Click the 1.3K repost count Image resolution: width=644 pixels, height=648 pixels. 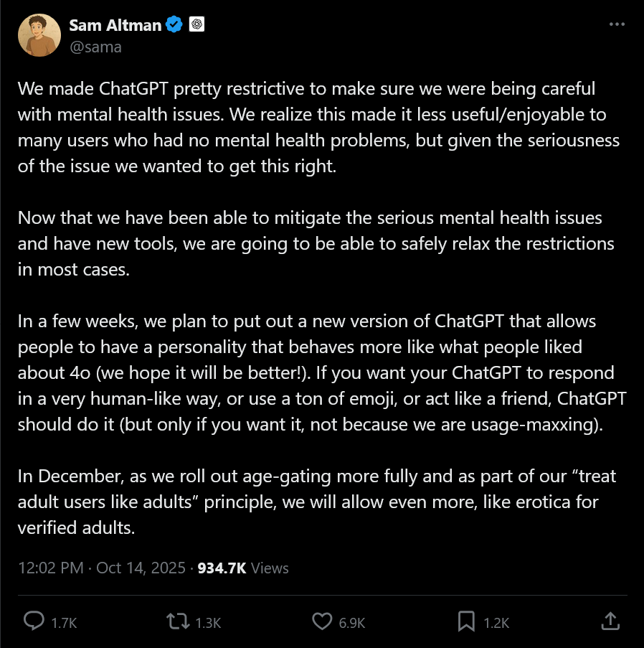pyautogui.click(x=207, y=622)
